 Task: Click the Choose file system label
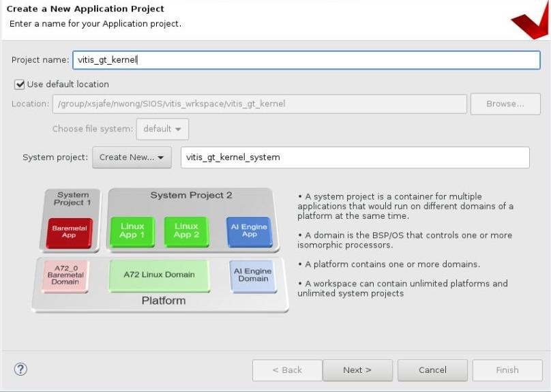pyautogui.click(x=93, y=129)
